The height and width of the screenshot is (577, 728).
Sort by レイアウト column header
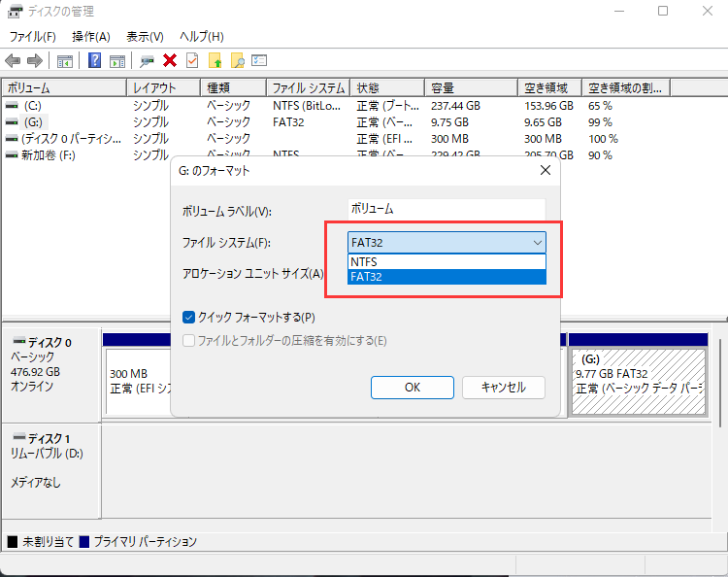(163, 87)
